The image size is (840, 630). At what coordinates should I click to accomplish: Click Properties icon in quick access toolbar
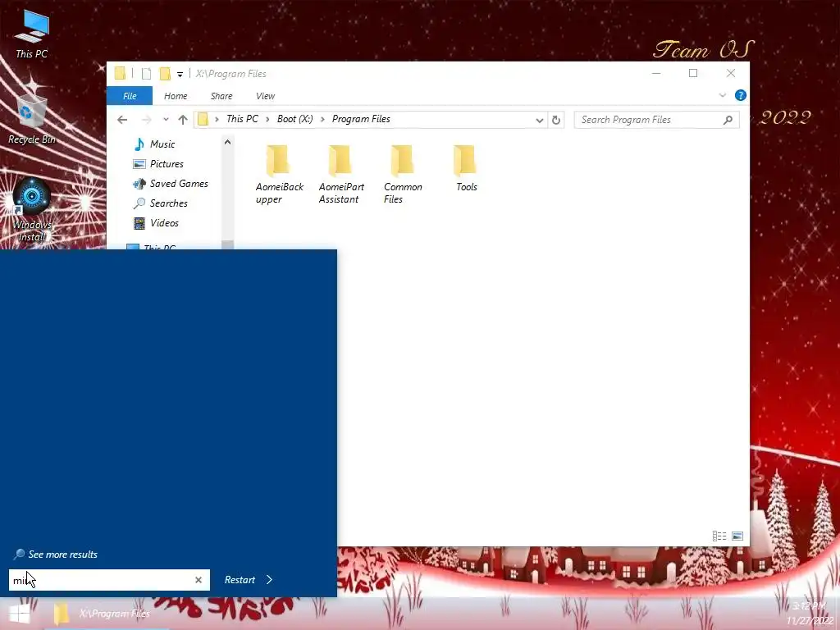(146, 73)
